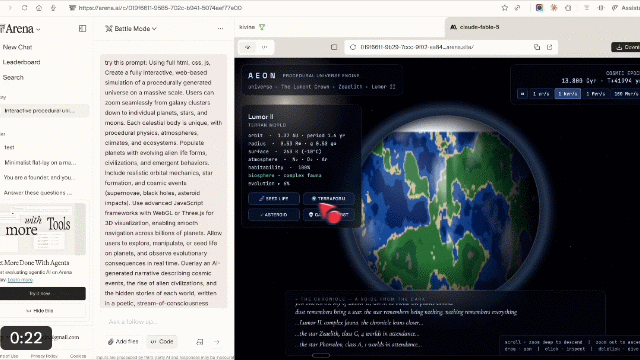Screen dimensions: 640x360
Task: Expand the Arena logo dropdown chevron
Action: pos(38,29)
